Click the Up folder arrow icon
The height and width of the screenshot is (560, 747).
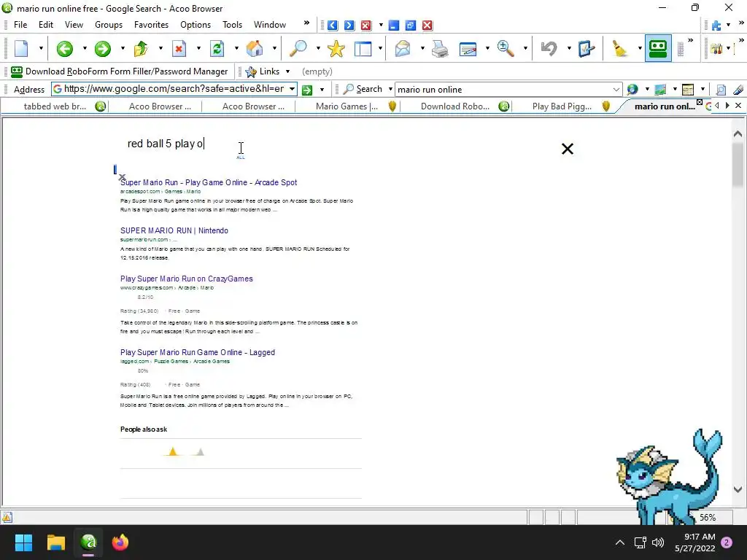141,49
